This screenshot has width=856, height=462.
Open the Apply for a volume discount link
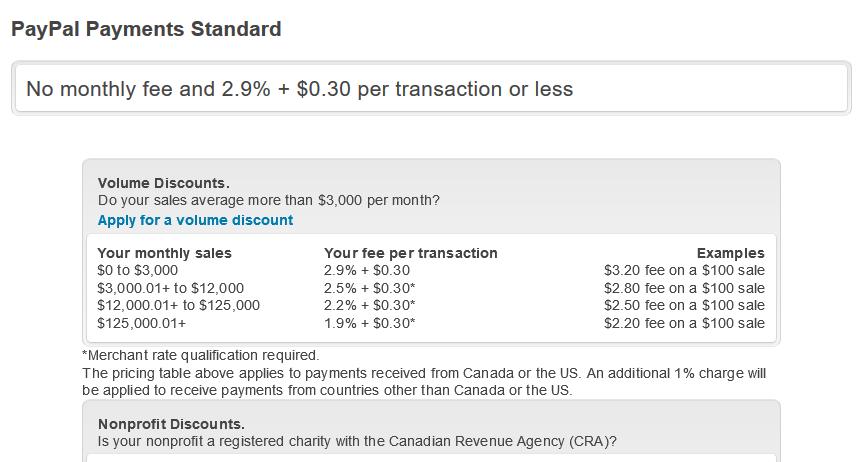pos(195,220)
